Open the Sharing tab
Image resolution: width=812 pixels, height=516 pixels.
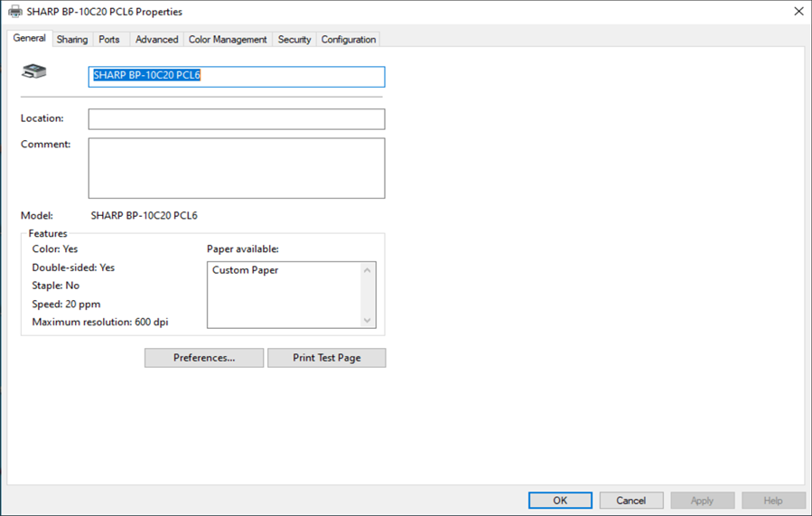coord(72,40)
